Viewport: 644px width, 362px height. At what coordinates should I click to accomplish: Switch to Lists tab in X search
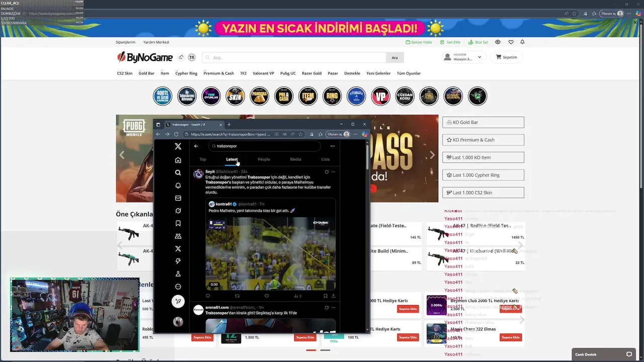[326, 159]
